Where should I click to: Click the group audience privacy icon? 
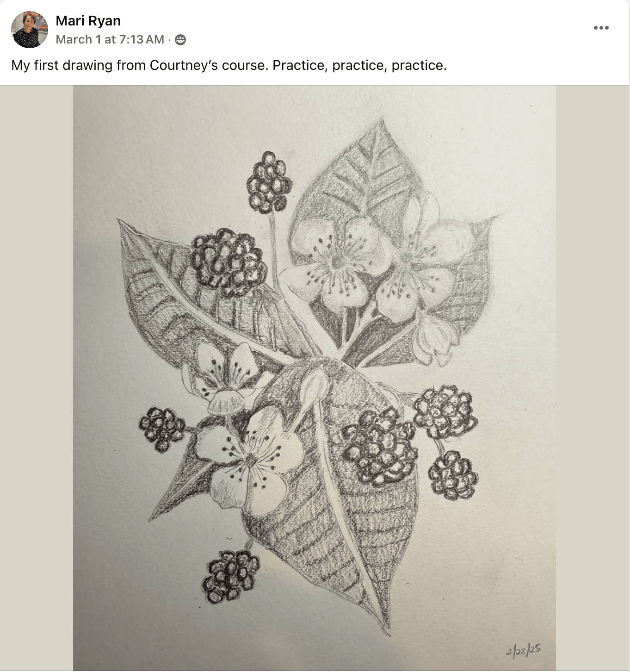click(x=180, y=40)
